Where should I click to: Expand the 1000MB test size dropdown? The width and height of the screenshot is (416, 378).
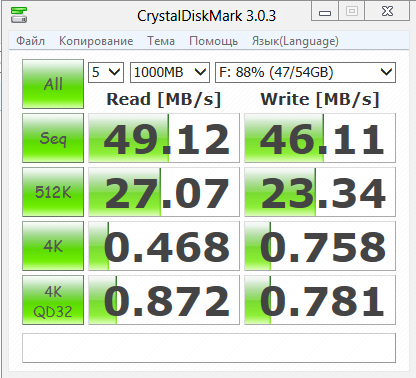[170, 72]
